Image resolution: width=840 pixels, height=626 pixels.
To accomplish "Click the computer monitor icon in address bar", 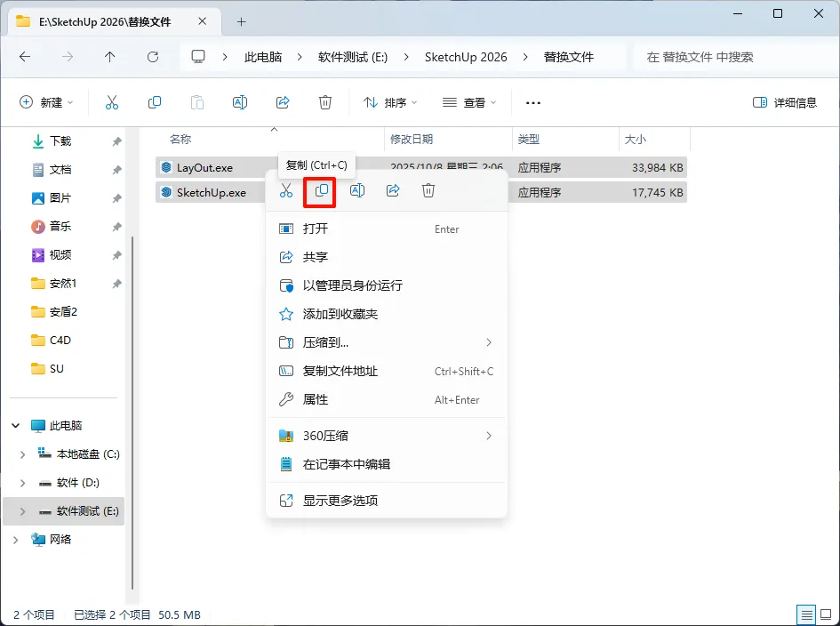I will [198, 57].
